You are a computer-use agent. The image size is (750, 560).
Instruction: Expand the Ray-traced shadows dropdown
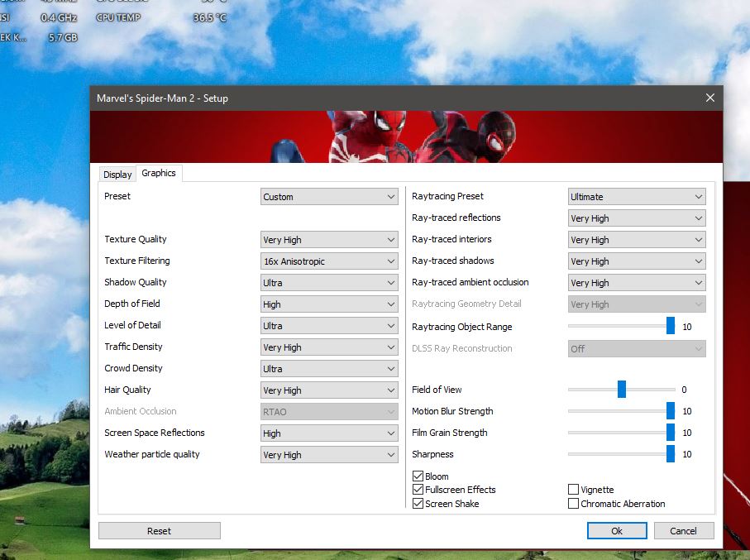point(637,261)
